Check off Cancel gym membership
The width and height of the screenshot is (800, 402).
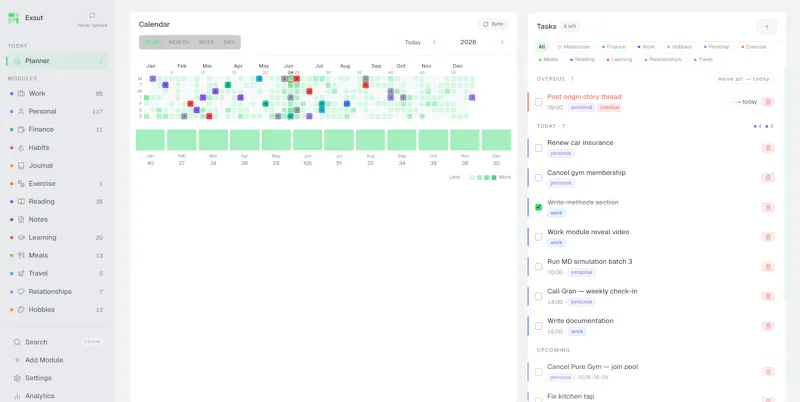pos(538,178)
